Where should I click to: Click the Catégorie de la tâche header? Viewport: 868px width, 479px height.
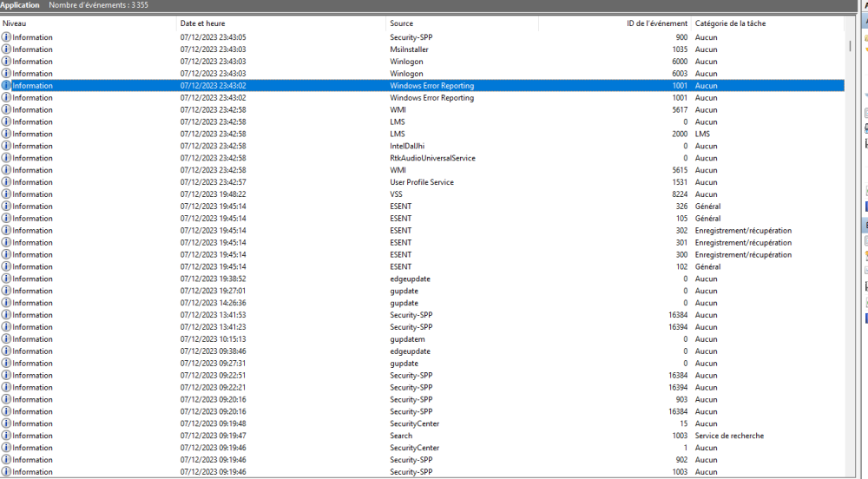click(764, 23)
